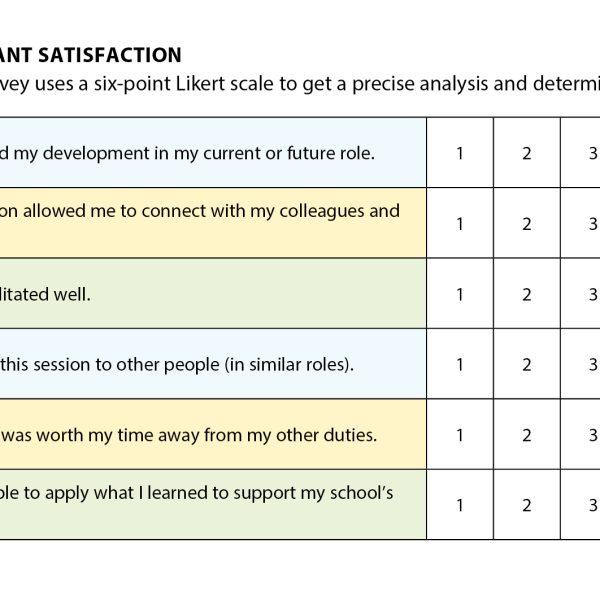This screenshot has height=600, width=600.
Task: Choose rating 3 for connect with colleagues row
Action: click(x=580, y=223)
